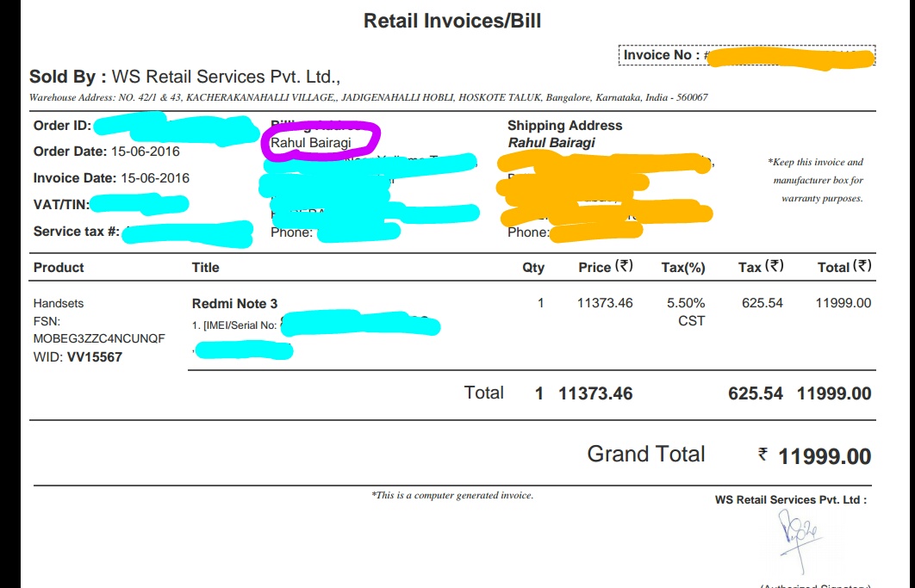This screenshot has width=915, height=588.
Task: Click the 'Tax(%)' column header
Action: pos(683,268)
